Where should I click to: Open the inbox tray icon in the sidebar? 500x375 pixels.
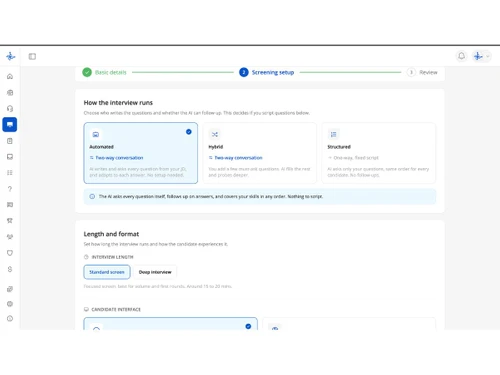(x=10, y=157)
